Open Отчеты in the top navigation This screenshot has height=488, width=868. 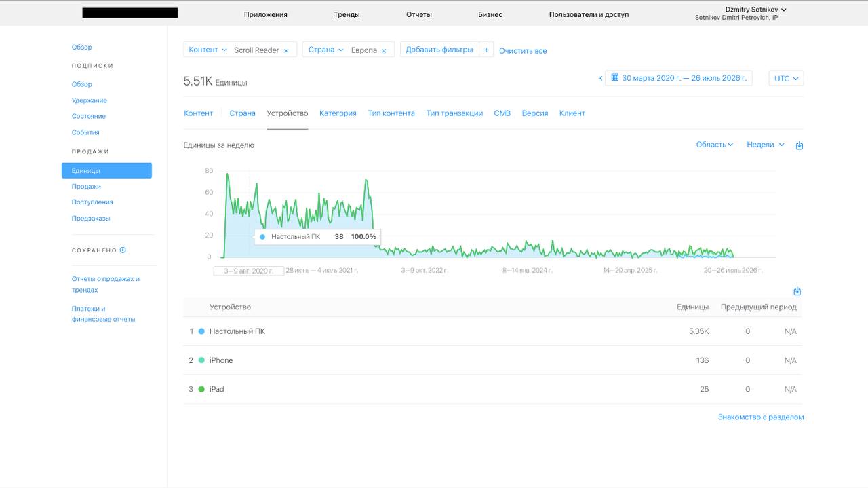(x=419, y=14)
